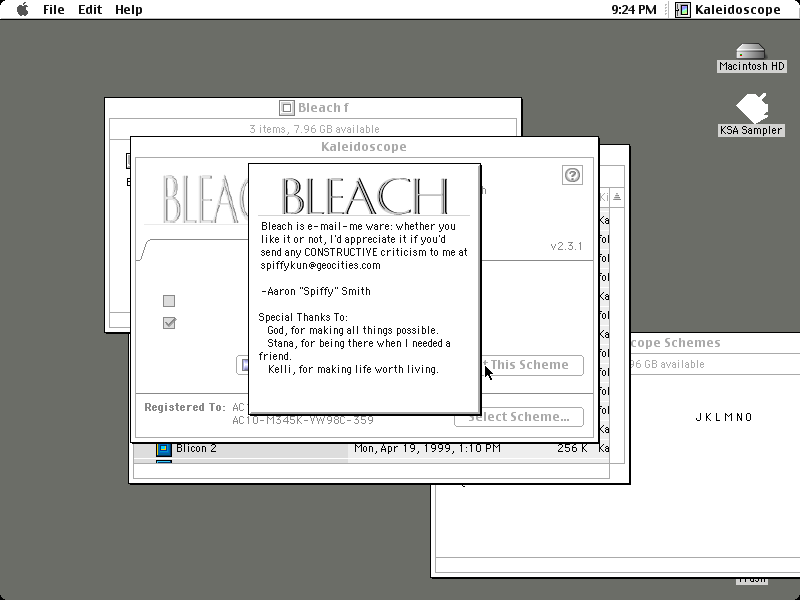Toggle the unchecked checkbox in Kaleidoscope window
800x600 pixels.
169,301
